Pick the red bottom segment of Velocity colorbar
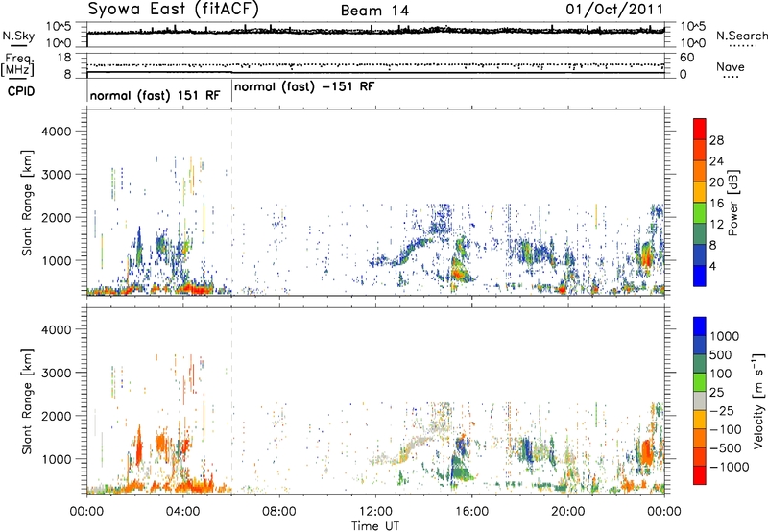The image size is (768, 532). pyautogui.click(x=700, y=475)
